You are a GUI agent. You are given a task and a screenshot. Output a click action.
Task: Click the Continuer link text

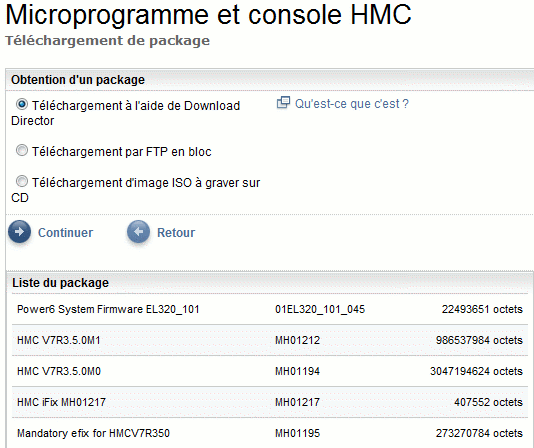pos(65,233)
